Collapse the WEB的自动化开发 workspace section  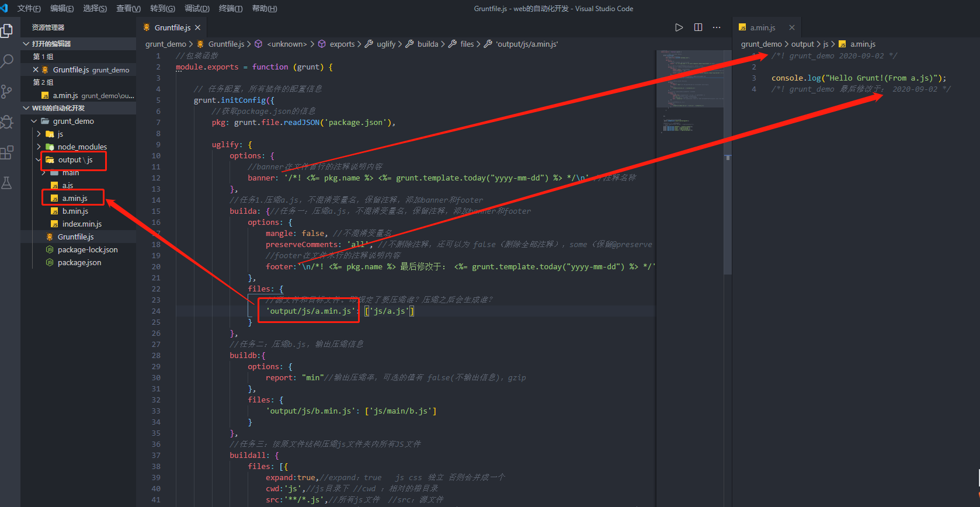coord(78,108)
